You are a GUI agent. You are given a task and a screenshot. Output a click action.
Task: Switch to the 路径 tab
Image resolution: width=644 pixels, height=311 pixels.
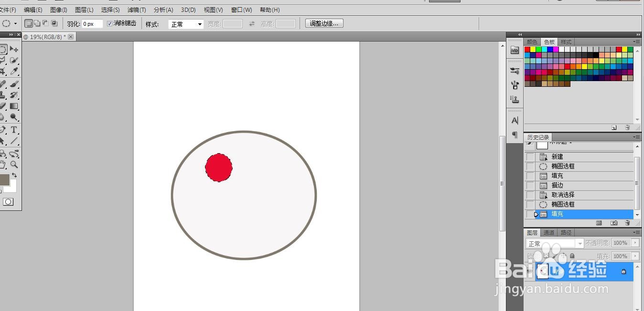click(x=566, y=232)
